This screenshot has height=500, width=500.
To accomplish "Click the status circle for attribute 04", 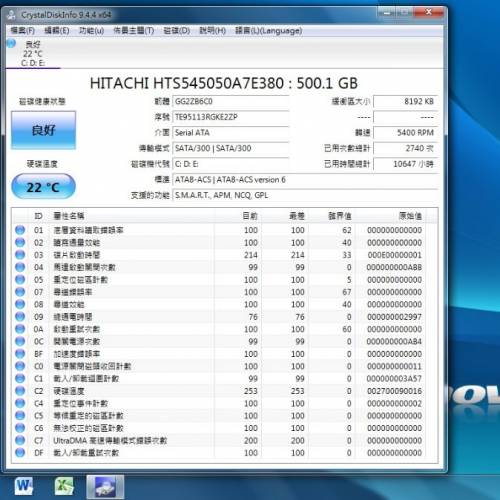I will tap(20, 267).
